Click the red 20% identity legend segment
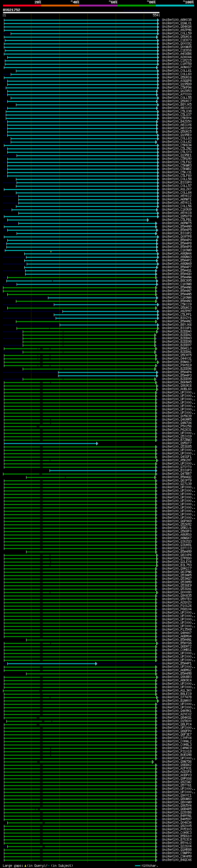This screenshot has height=868, width=197. click(x=22, y=6)
